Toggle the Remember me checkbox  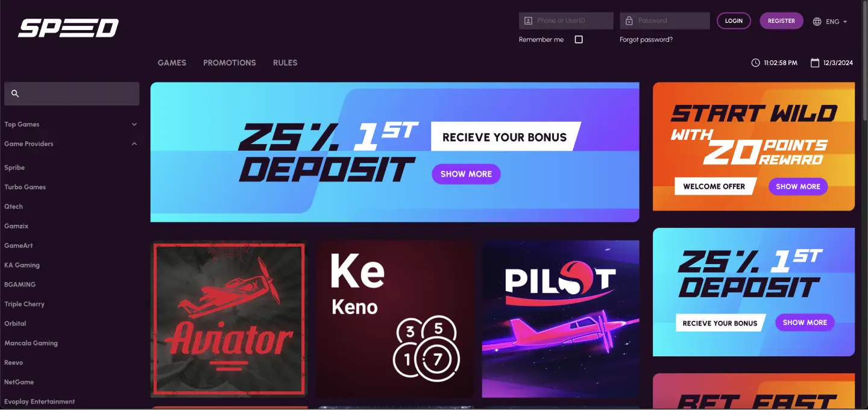[579, 39]
